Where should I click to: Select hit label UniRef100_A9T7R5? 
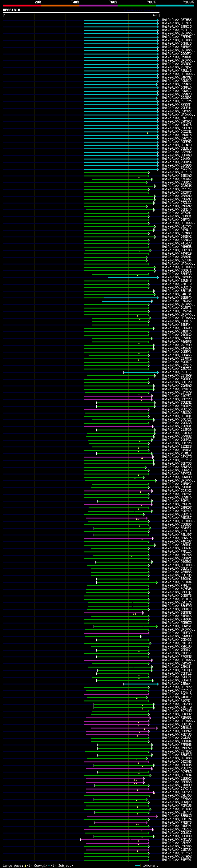coord(177,101)
